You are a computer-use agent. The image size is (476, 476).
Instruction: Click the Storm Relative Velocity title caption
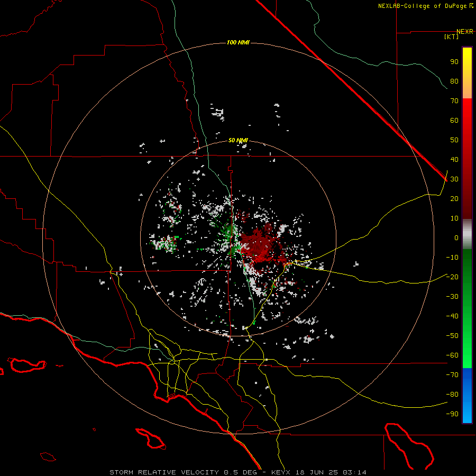point(237,472)
